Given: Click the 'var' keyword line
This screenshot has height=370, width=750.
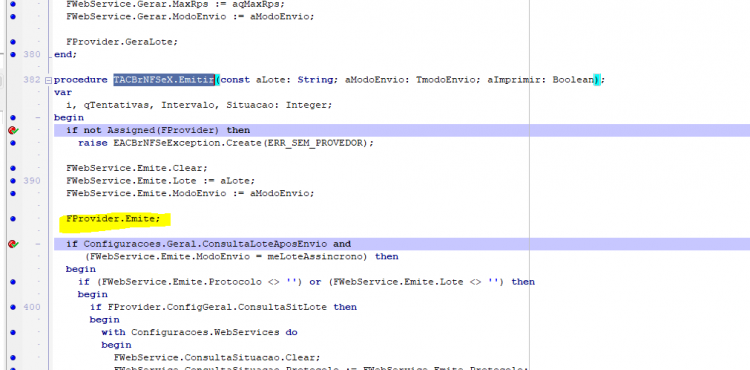Looking at the screenshot, I should coord(63,92).
